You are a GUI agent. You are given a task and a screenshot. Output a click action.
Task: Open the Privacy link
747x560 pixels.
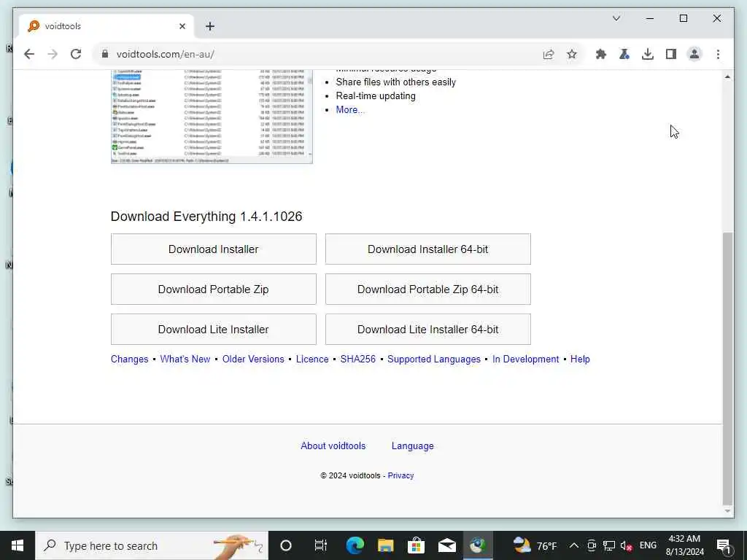[400, 475]
